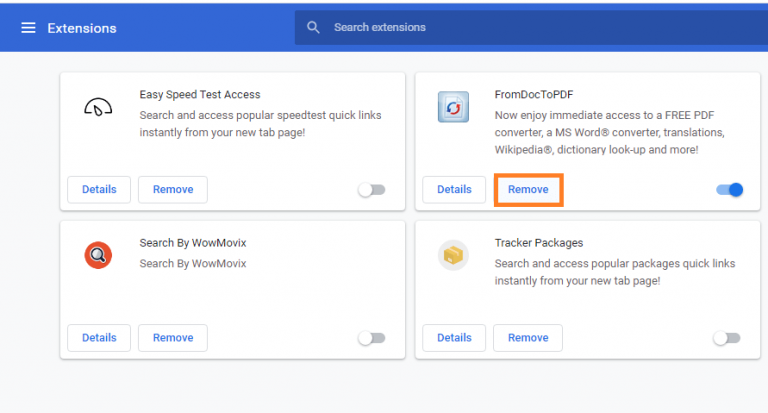Enable the Search By WowMovix extension

pos(371,338)
